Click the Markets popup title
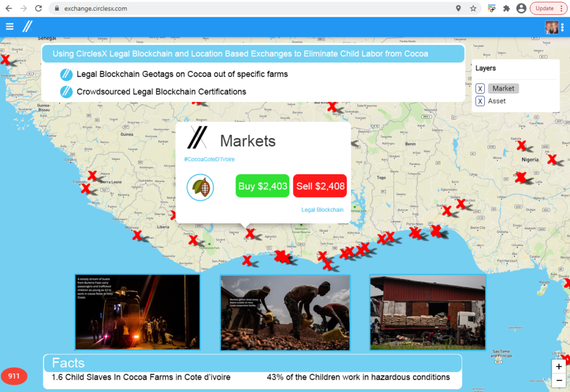The image size is (570, 392). coord(248,141)
